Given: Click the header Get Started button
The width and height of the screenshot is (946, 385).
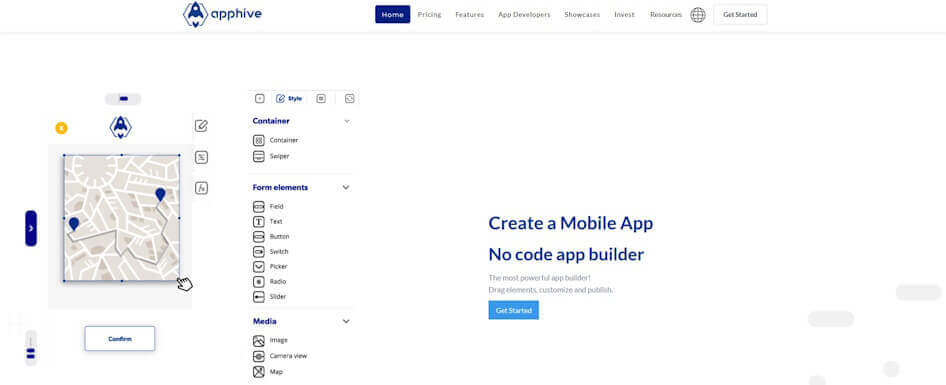Looking at the screenshot, I should [x=740, y=14].
